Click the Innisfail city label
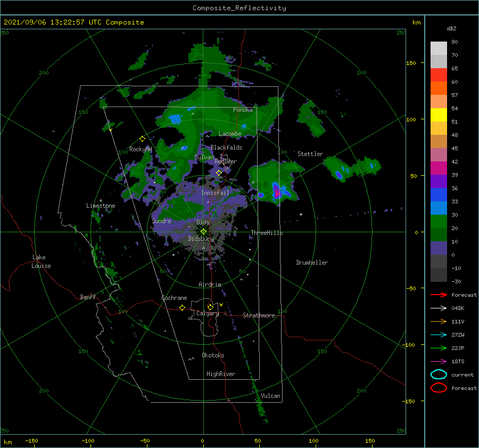The width and height of the screenshot is (479, 448). click(215, 193)
